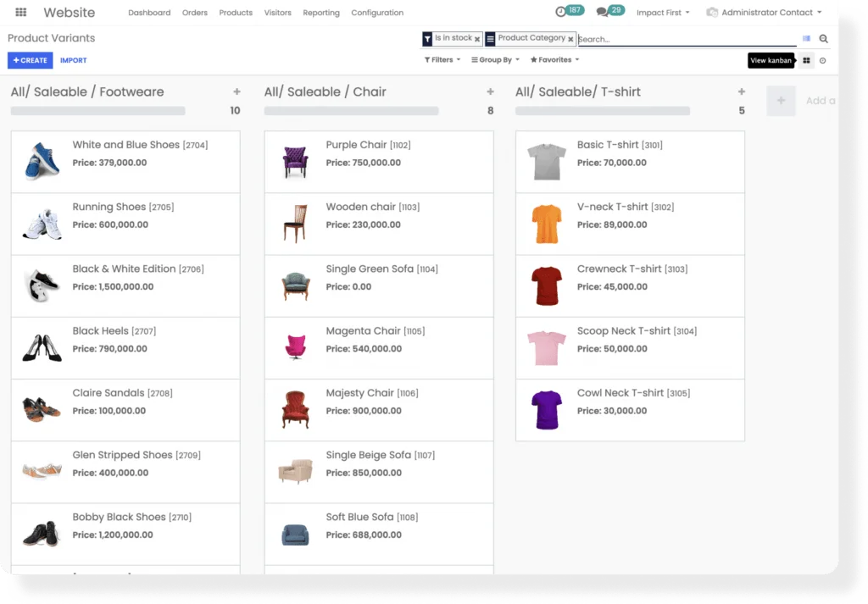Click the All/ Saleable / Footweare column header

[87, 91]
